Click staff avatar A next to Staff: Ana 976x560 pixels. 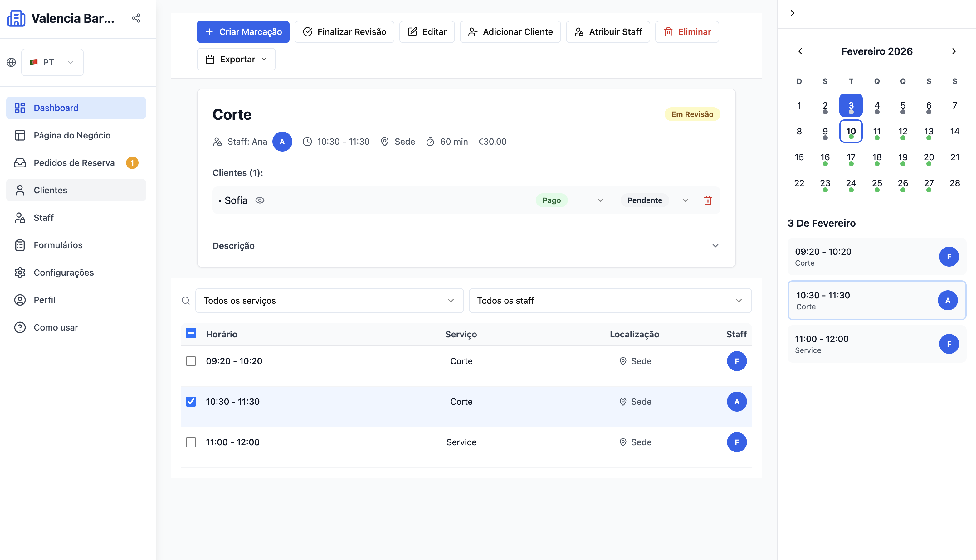(x=282, y=142)
